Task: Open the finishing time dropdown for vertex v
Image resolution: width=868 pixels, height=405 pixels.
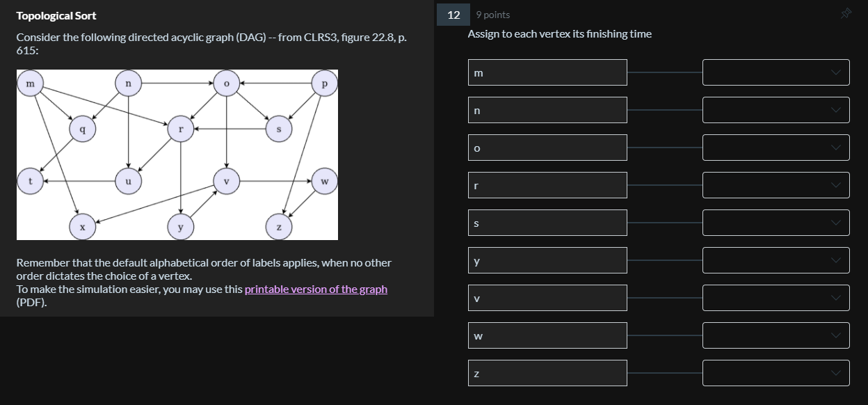Action: 776,297
